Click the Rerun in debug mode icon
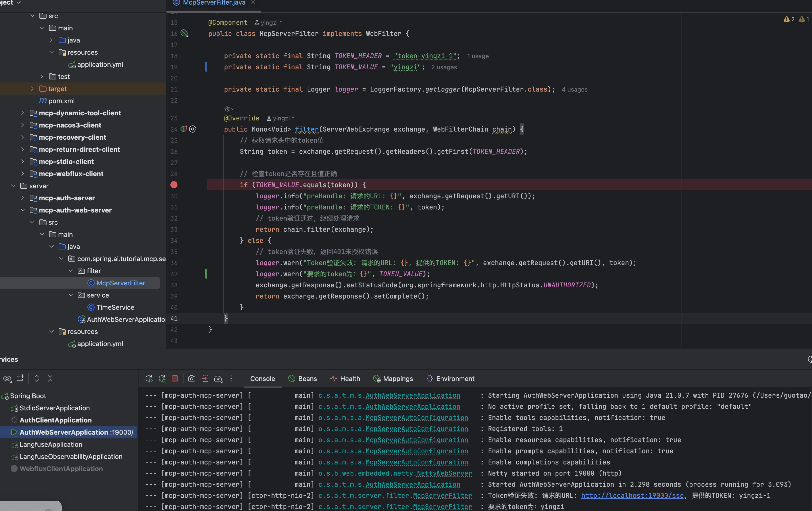The height and width of the screenshot is (511, 812). coord(162,379)
